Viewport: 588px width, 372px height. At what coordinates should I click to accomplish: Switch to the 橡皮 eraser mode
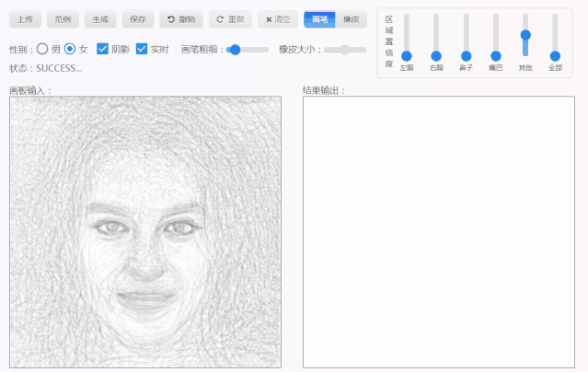[351, 19]
